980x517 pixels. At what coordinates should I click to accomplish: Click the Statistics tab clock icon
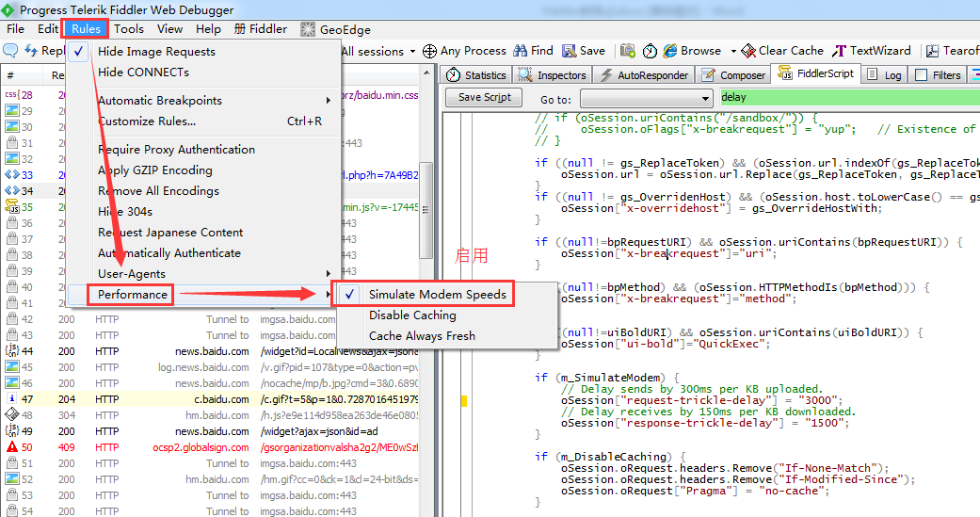coord(453,75)
